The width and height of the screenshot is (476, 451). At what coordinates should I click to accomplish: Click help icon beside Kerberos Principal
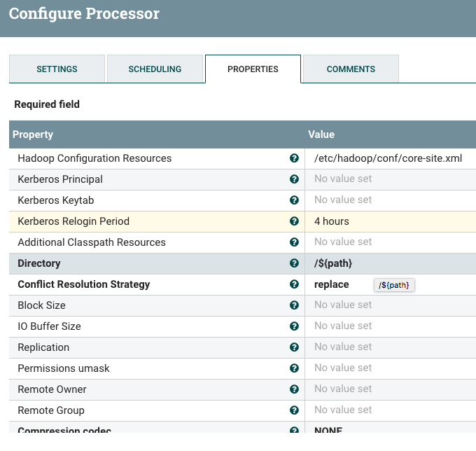pos(295,179)
